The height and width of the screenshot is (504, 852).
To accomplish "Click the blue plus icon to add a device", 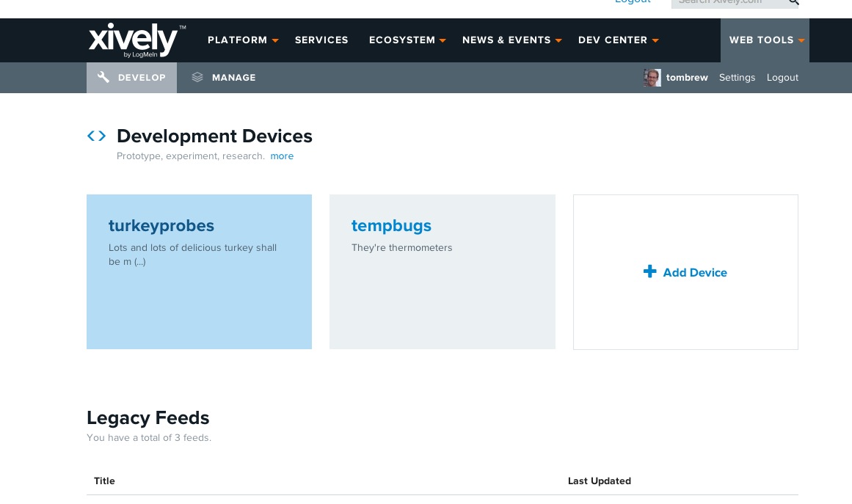I will 650,271.
